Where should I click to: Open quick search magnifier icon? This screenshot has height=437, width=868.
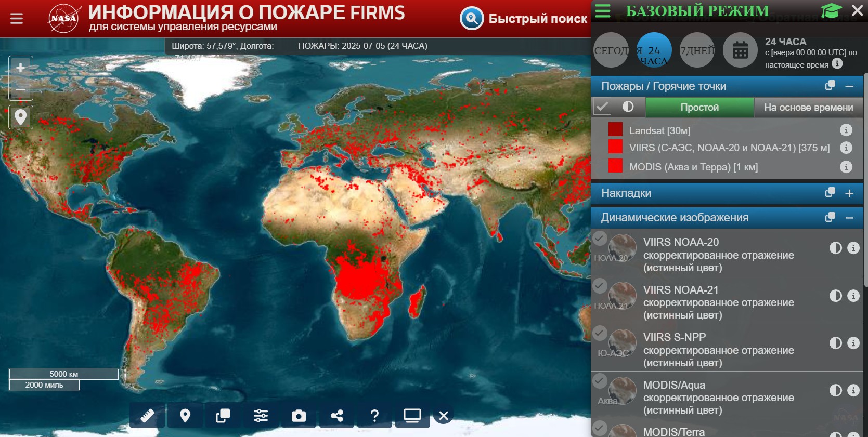pos(472,19)
